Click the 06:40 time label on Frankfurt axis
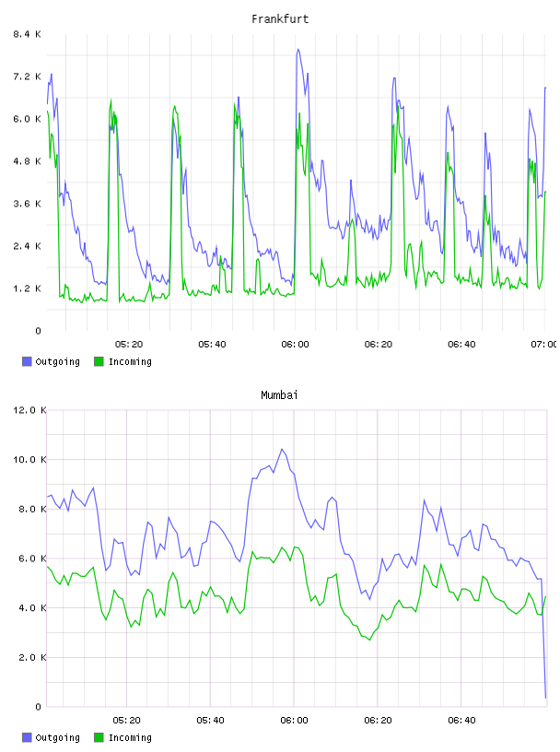 (461, 345)
